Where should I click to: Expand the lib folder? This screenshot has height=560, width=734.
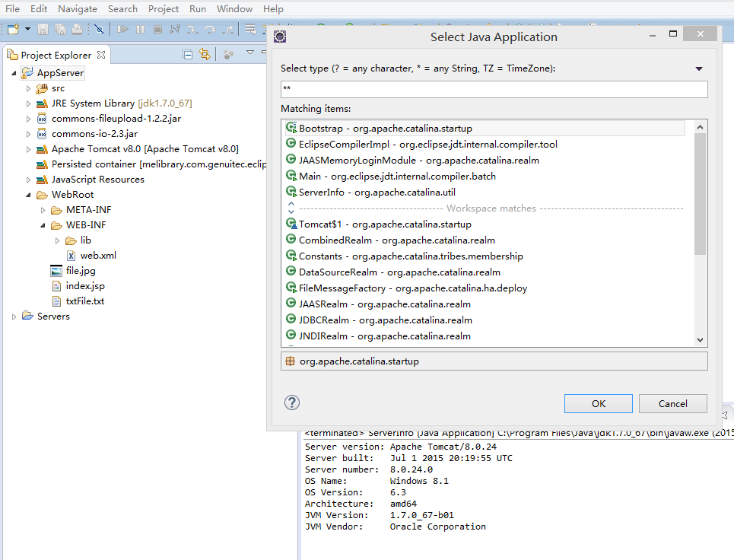tap(58, 240)
